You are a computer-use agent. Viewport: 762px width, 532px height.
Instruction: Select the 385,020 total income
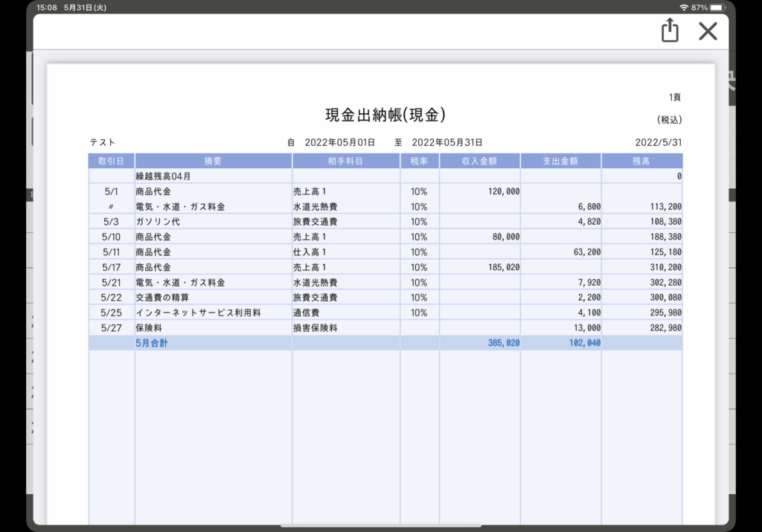click(x=504, y=343)
